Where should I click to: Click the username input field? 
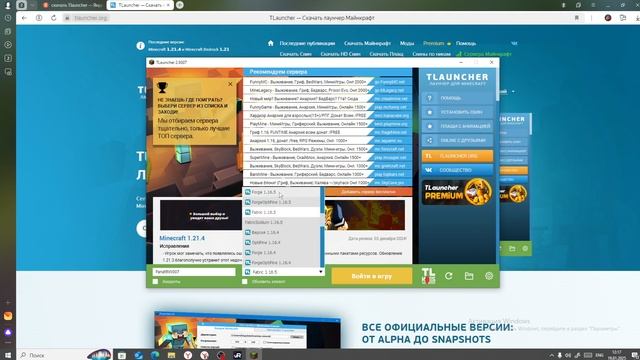[x=194, y=271]
